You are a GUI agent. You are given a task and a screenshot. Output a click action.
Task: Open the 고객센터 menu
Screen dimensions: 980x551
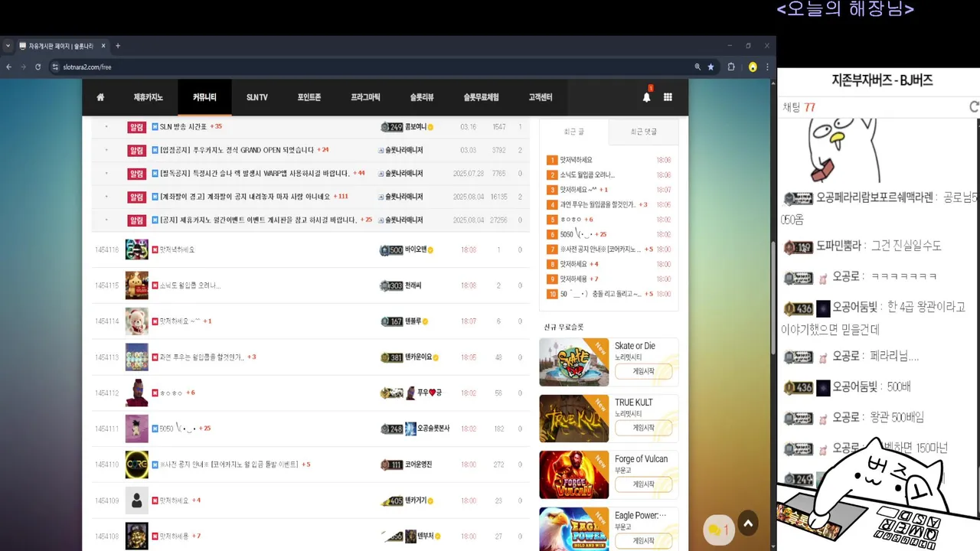tap(541, 97)
